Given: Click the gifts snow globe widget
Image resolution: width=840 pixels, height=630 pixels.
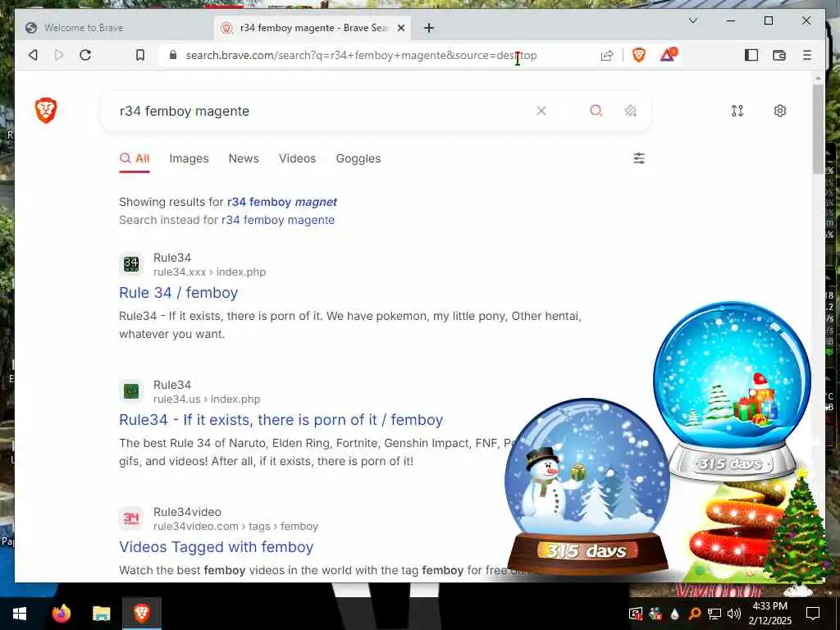Looking at the screenshot, I should coord(732,390).
